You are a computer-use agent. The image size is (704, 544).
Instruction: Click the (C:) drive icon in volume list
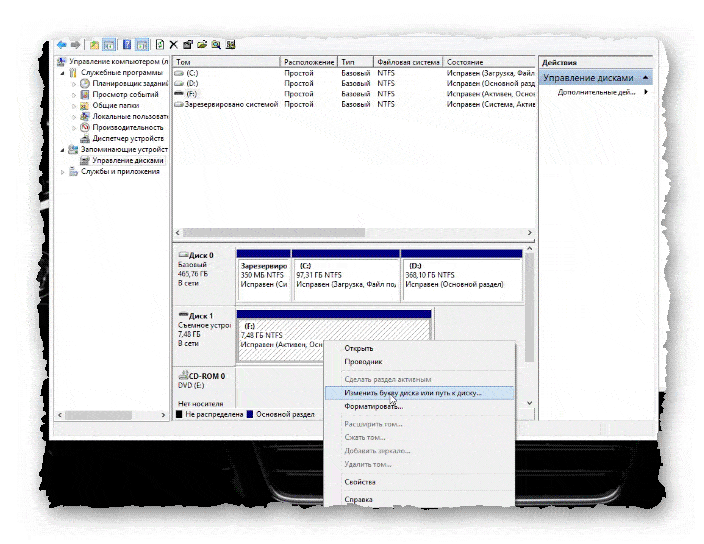pyautogui.click(x=179, y=73)
